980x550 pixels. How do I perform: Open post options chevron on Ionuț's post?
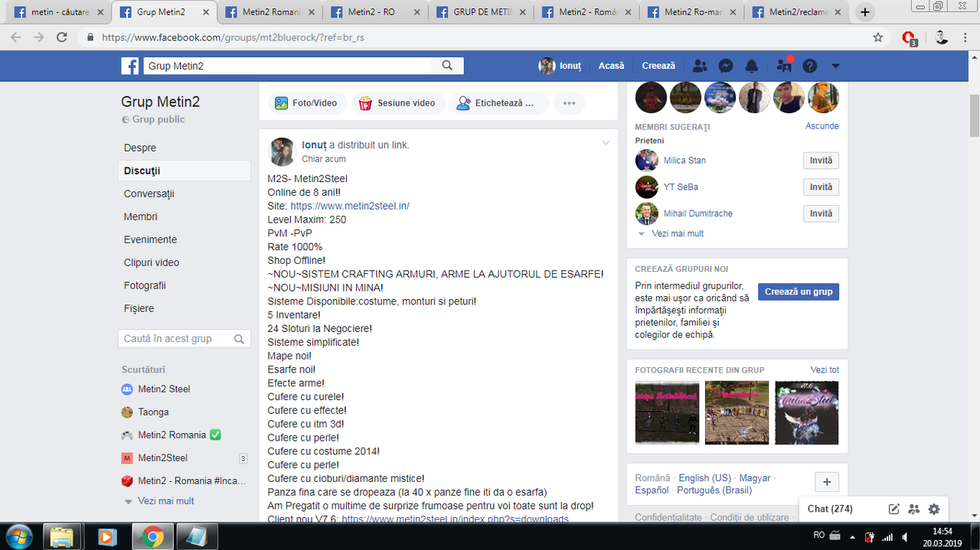[606, 143]
